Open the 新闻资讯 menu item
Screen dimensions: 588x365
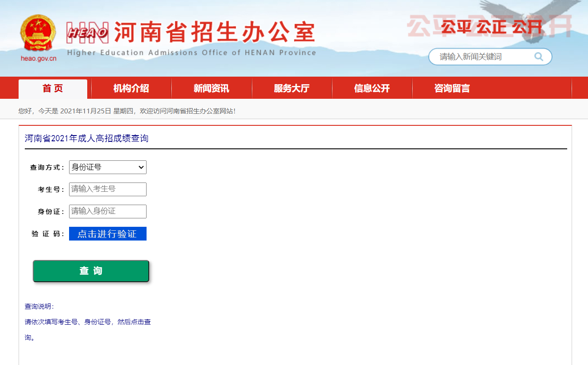tap(211, 89)
